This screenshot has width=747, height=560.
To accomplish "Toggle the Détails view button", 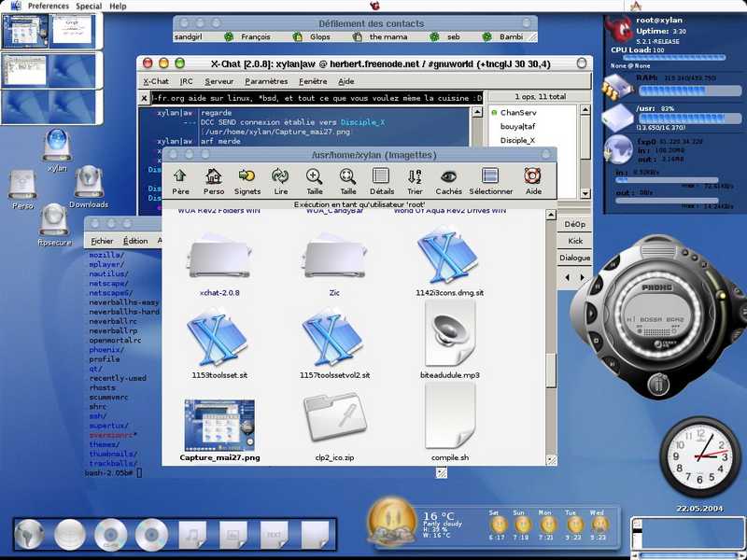I will 381,177.
